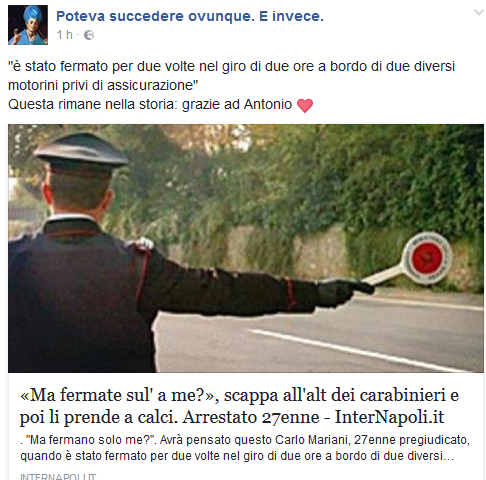This screenshot has height=480, width=486.
Task: Open the carabiniere article preview photo
Action: (246, 248)
